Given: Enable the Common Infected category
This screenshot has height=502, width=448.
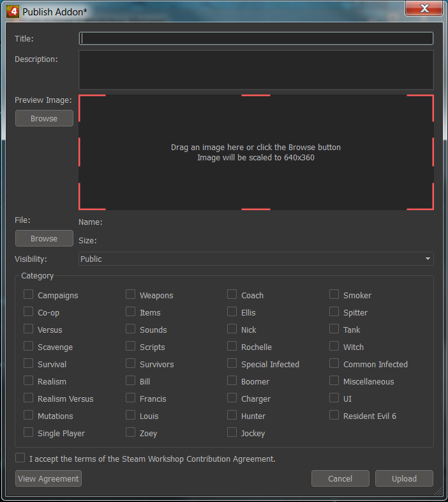Looking at the screenshot, I should click(334, 363).
